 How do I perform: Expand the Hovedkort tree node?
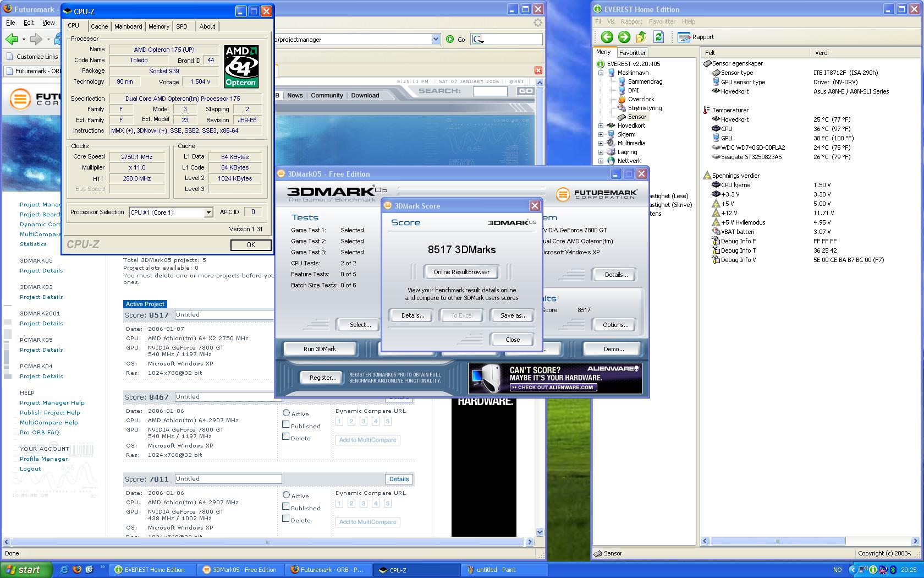point(601,126)
